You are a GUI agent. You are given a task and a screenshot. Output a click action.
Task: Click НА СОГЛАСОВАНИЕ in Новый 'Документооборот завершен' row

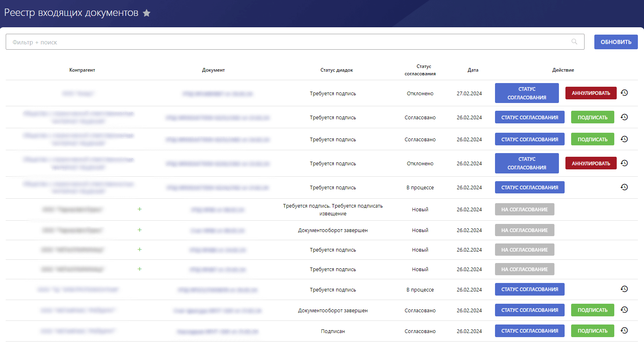tap(524, 230)
